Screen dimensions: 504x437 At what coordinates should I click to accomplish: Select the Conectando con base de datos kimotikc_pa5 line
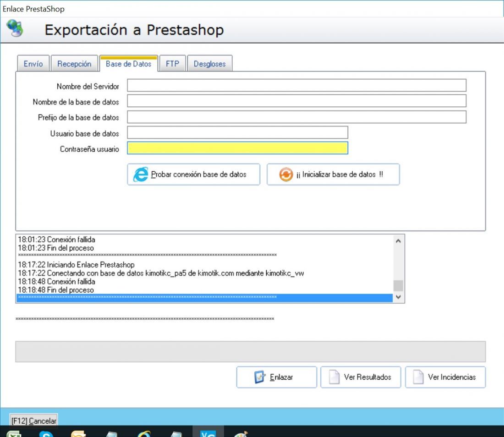tap(161, 273)
